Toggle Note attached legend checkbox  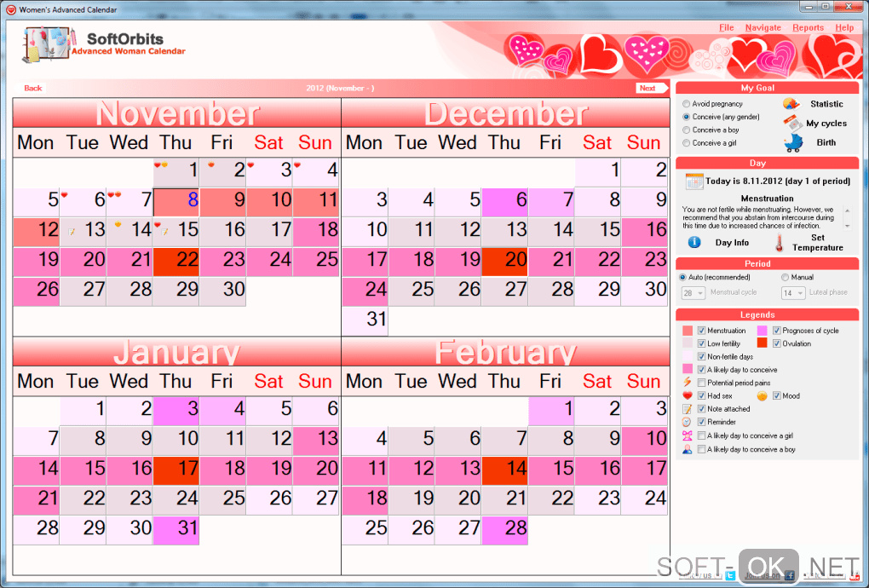[701, 409]
